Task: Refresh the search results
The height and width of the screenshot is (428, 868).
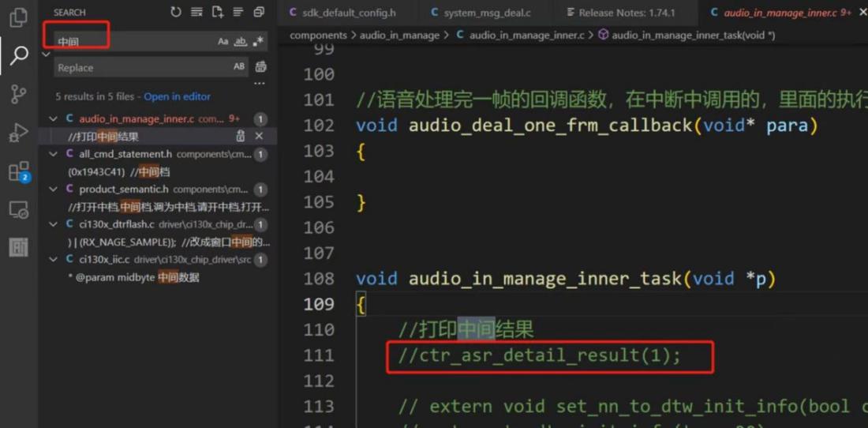Action: [x=175, y=12]
